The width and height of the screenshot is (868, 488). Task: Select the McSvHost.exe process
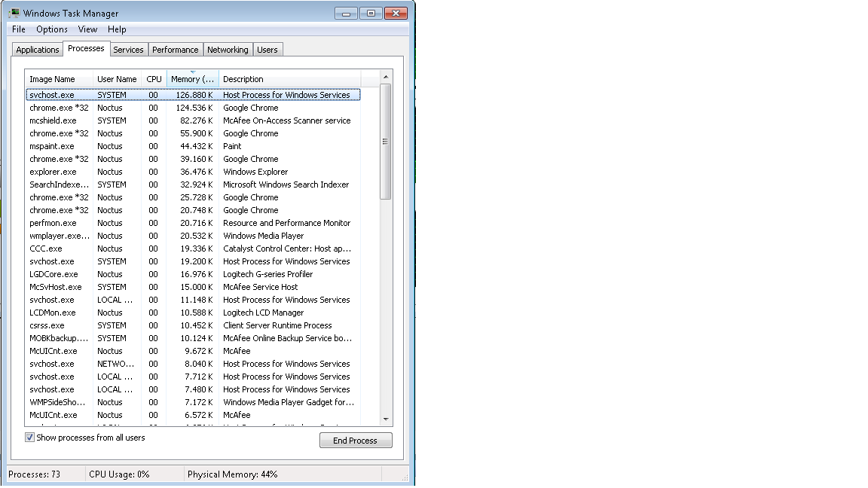193,287
